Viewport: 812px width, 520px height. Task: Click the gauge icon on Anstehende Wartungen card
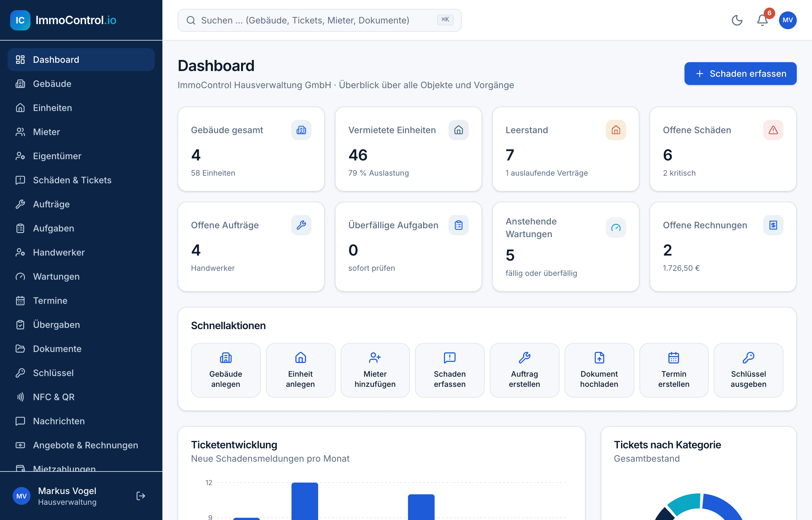(616, 228)
